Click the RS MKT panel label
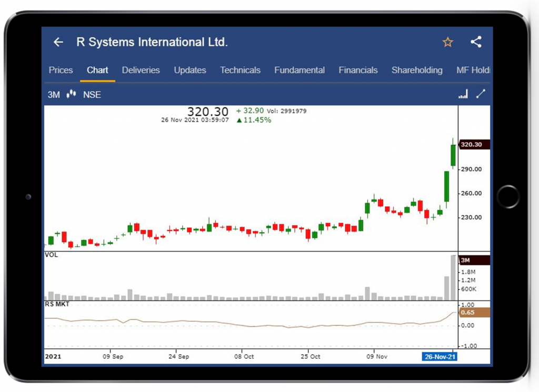This screenshot has width=539, height=392. tap(57, 304)
